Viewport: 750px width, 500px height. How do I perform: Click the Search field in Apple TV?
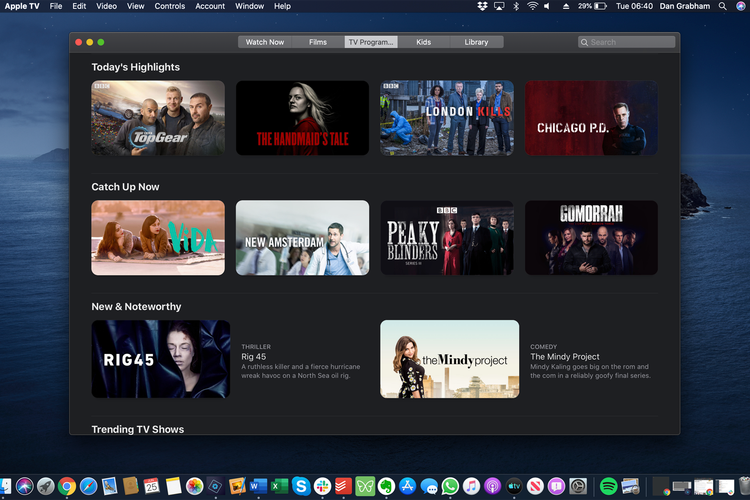627,42
